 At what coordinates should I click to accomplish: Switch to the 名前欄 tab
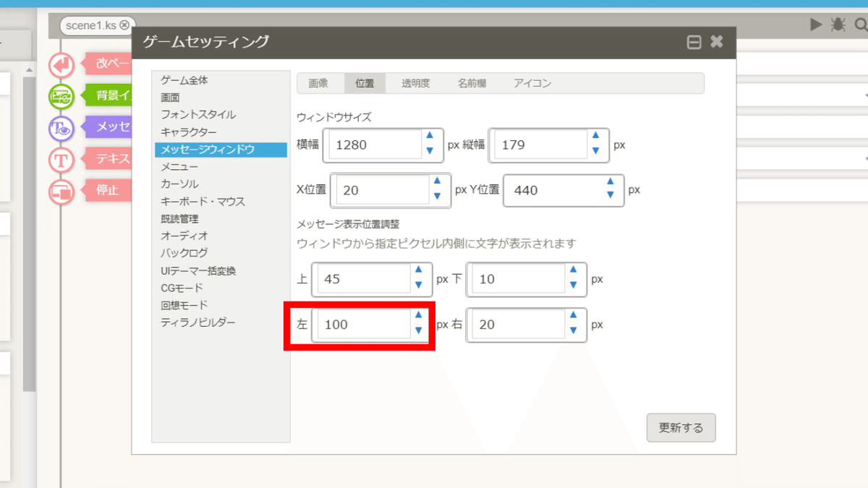(472, 83)
